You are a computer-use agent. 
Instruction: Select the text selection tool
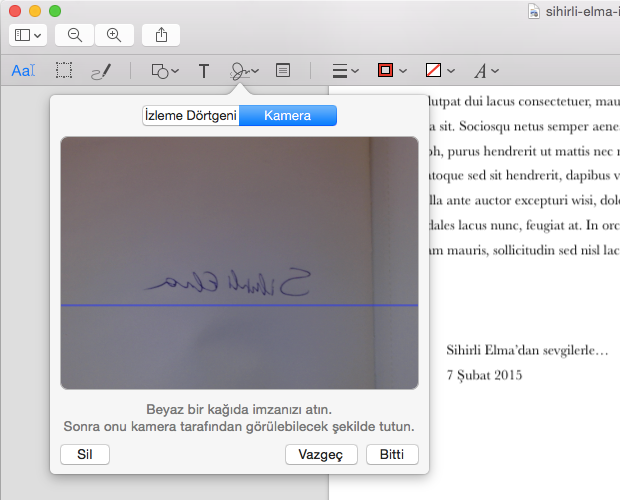click(22, 71)
